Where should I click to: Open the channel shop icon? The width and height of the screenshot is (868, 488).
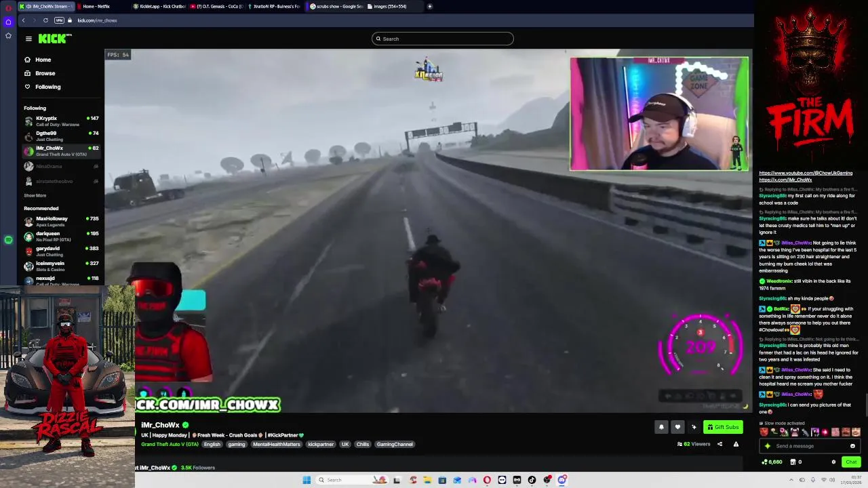coord(793,462)
